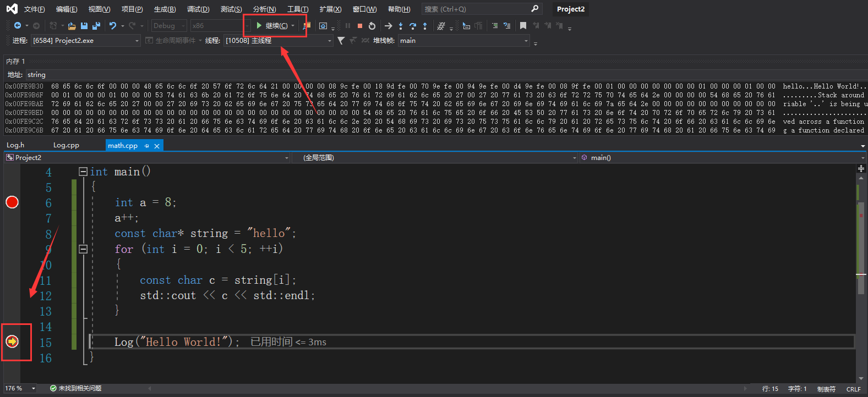This screenshot has width=868, height=397.
Task: Click the Break All pause icon
Action: click(x=348, y=26)
